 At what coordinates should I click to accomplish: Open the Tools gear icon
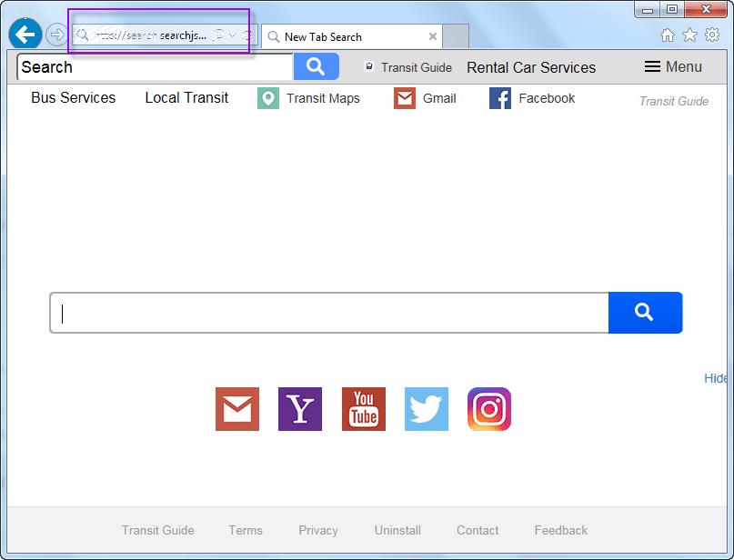(x=712, y=35)
